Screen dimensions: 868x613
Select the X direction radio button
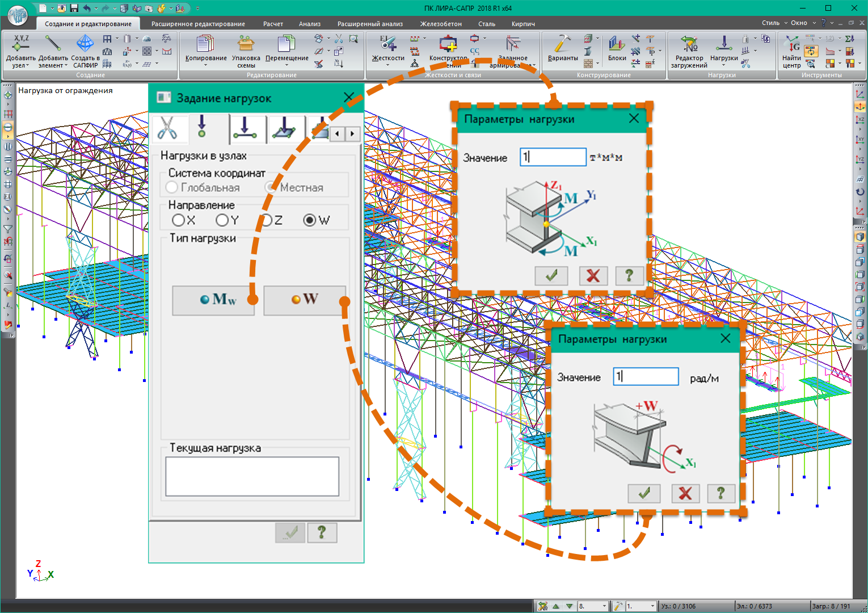[179, 220]
